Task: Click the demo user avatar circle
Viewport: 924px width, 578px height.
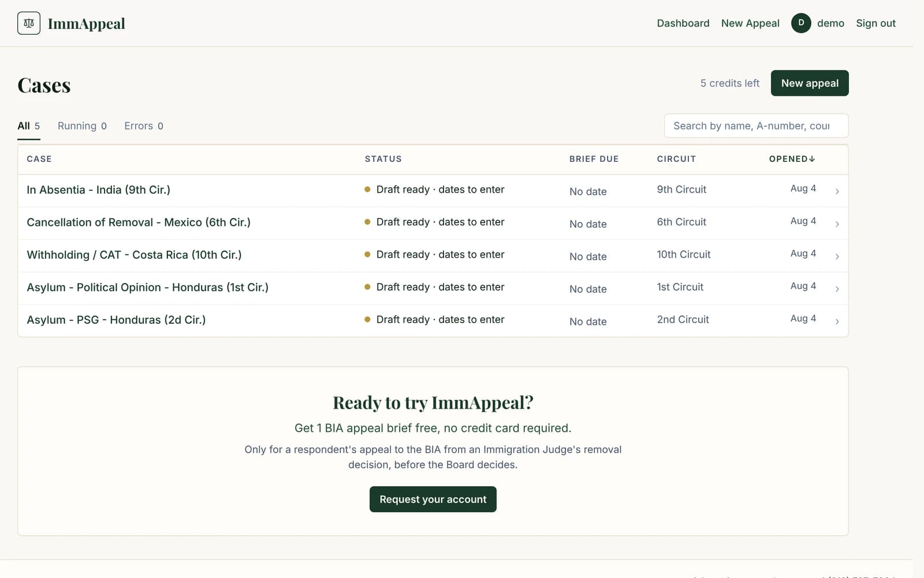Action: tap(801, 23)
